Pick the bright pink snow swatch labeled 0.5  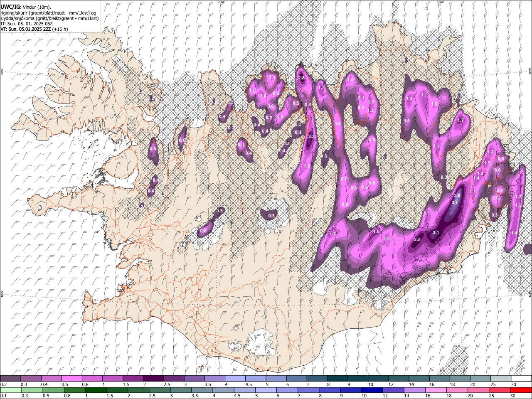(x=71, y=378)
